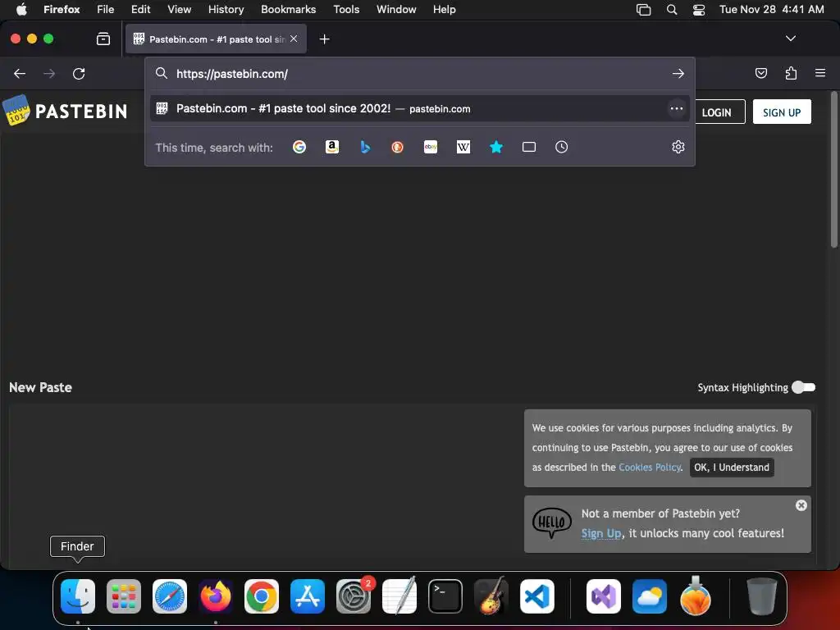Open Firefox View icon left of tab
840x630 pixels.
coord(103,39)
